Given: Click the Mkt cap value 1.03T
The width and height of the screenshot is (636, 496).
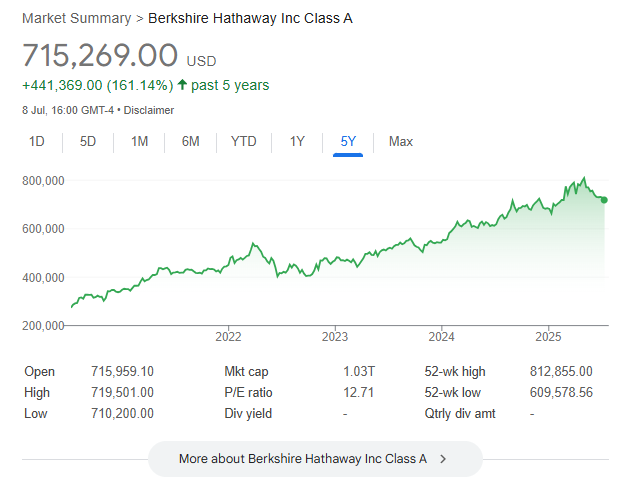Looking at the screenshot, I should click(x=359, y=371).
